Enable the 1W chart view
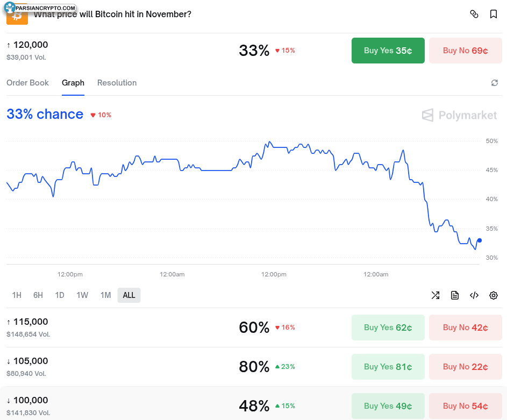The width and height of the screenshot is (507, 420). (x=82, y=295)
